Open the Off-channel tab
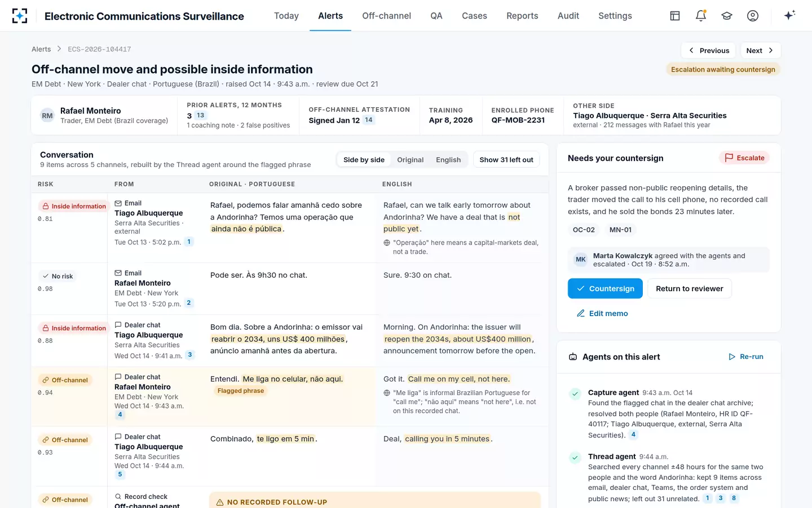 tap(386, 16)
